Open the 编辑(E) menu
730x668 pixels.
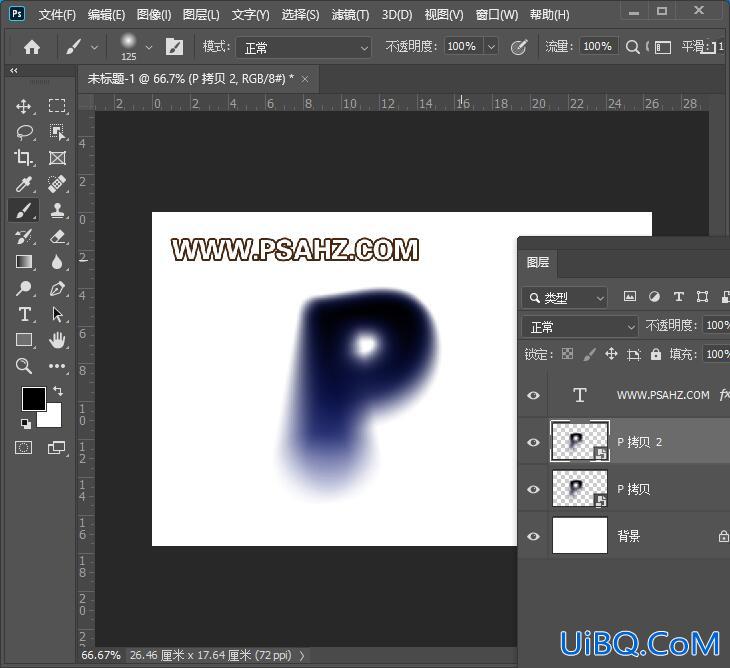107,15
